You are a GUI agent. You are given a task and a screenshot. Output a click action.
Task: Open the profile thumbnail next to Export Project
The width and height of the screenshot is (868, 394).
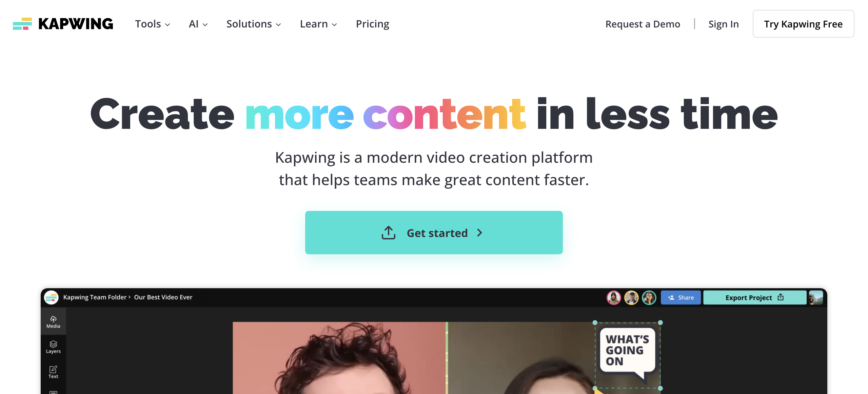tap(816, 298)
